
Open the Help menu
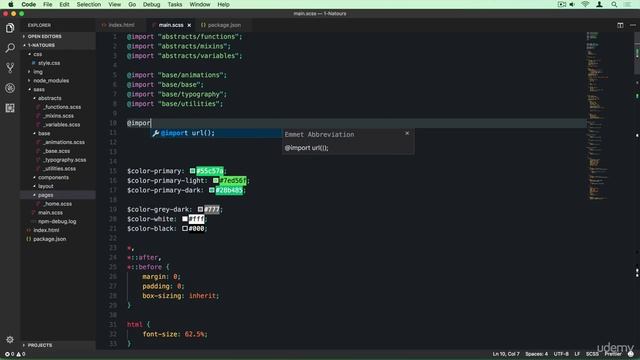[223, 4]
